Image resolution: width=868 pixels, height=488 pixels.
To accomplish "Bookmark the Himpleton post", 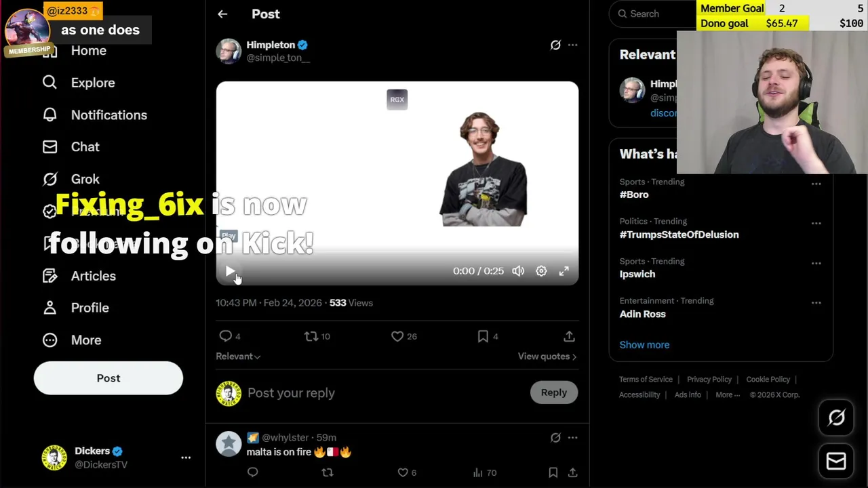I will pyautogui.click(x=483, y=336).
